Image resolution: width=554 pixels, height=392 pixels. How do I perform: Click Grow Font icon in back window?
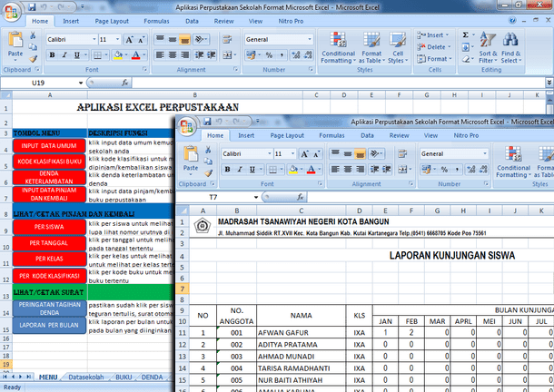129,40
